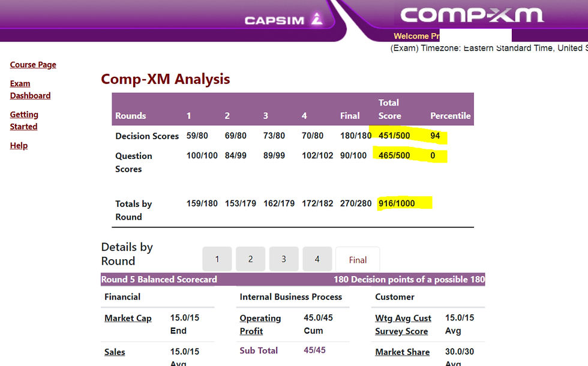588x366 pixels.
Task: Click the Capsim logo icon
Action: [317, 19]
